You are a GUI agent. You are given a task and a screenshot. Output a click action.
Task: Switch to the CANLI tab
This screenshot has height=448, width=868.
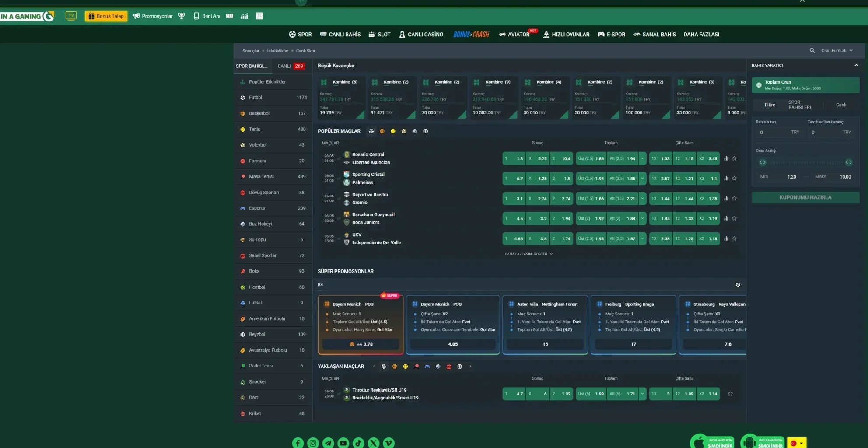(291, 66)
